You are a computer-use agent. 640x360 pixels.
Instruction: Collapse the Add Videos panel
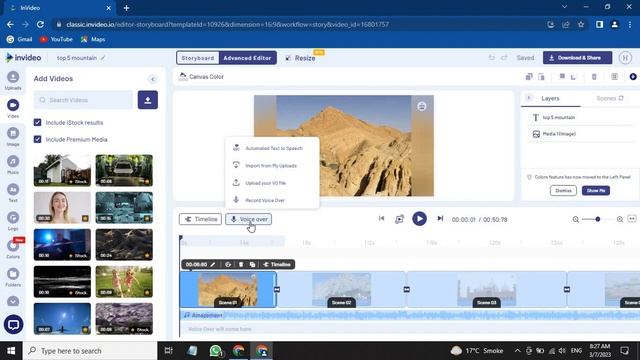(152, 79)
